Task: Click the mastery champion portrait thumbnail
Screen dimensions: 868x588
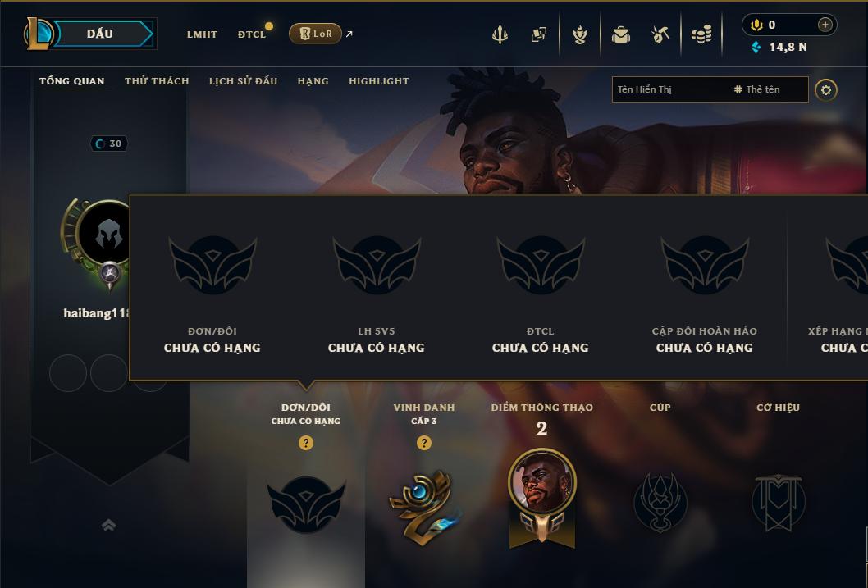Action: pos(542,481)
